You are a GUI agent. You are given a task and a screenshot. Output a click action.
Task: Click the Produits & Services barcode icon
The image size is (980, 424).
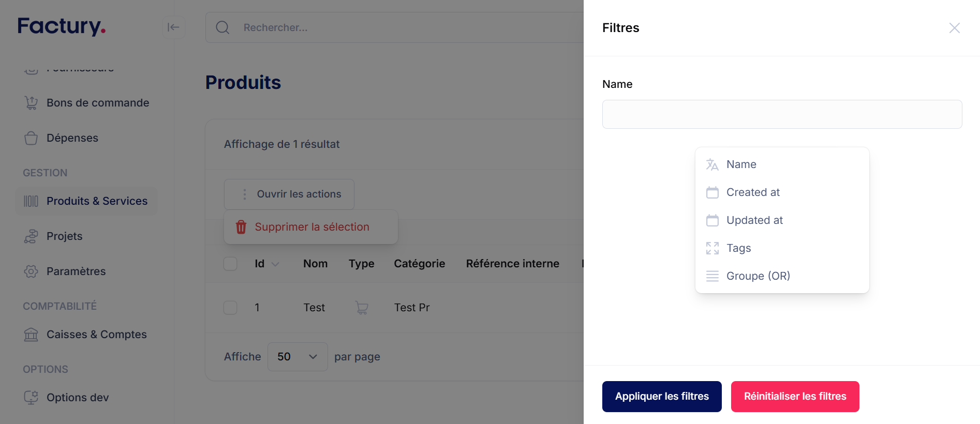(x=31, y=201)
